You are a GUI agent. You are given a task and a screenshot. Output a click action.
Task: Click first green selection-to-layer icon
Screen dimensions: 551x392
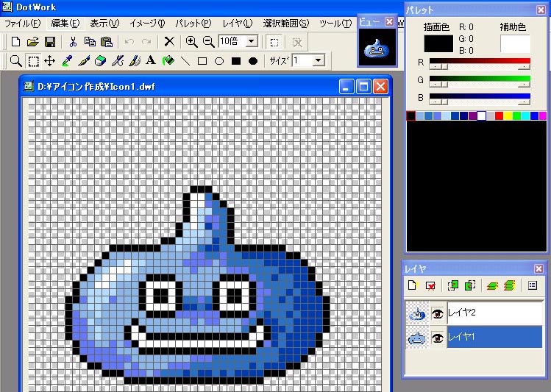pyautogui.click(x=452, y=285)
